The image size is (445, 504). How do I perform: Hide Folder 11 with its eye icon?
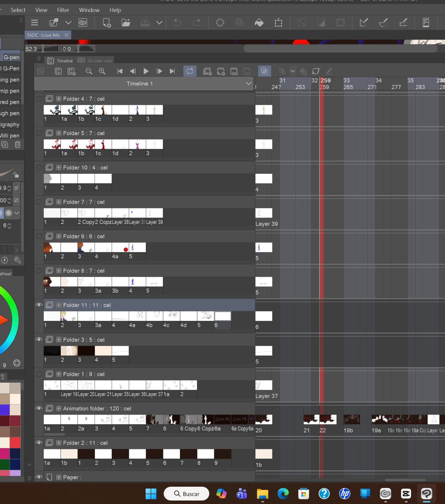click(x=39, y=305)
